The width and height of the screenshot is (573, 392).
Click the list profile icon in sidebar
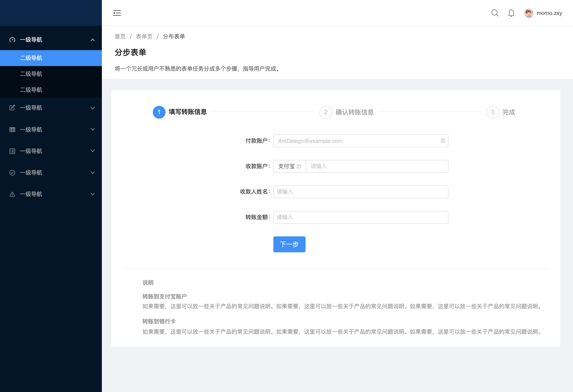tap(12, 151)
